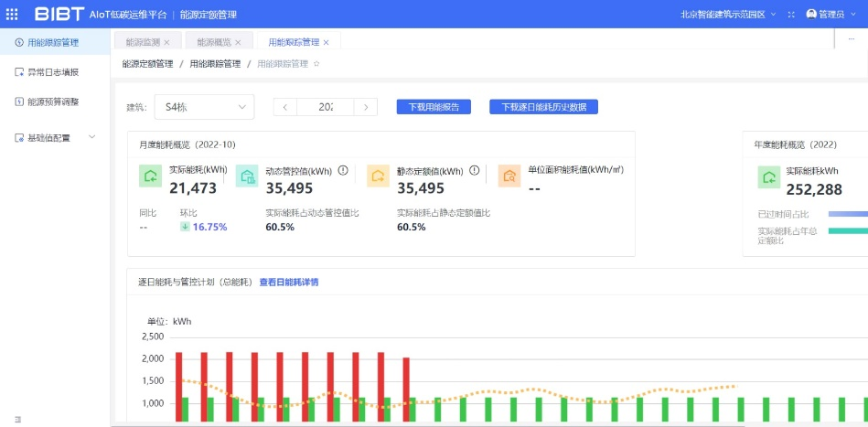The width and height of the screenshot is (868, 427).
Task: Click the annual value 252,288
Action: click(814, 189)
